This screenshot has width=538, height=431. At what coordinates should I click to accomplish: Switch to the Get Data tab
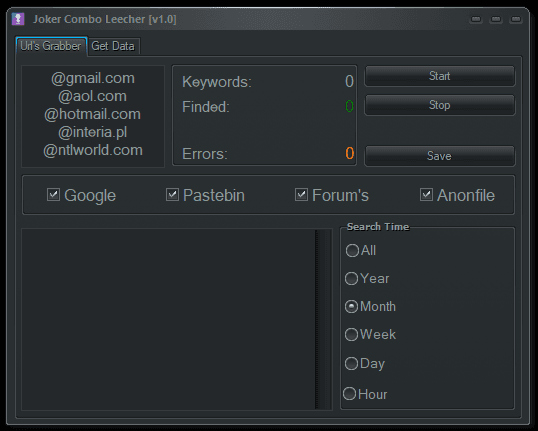(x=113, y=46)
